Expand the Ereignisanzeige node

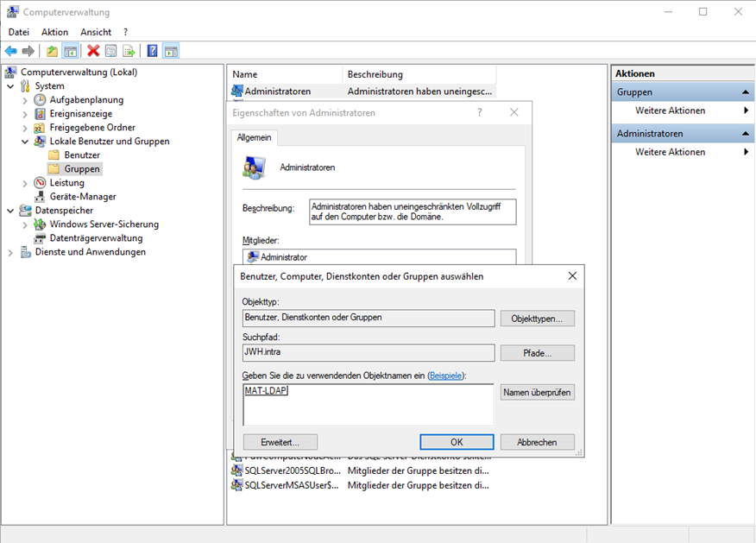coord(25,114)
